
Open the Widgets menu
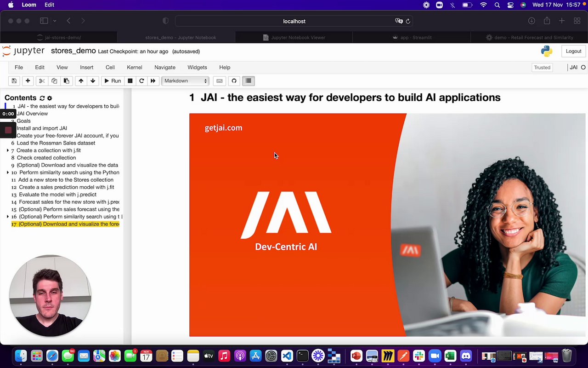point(198,67)
